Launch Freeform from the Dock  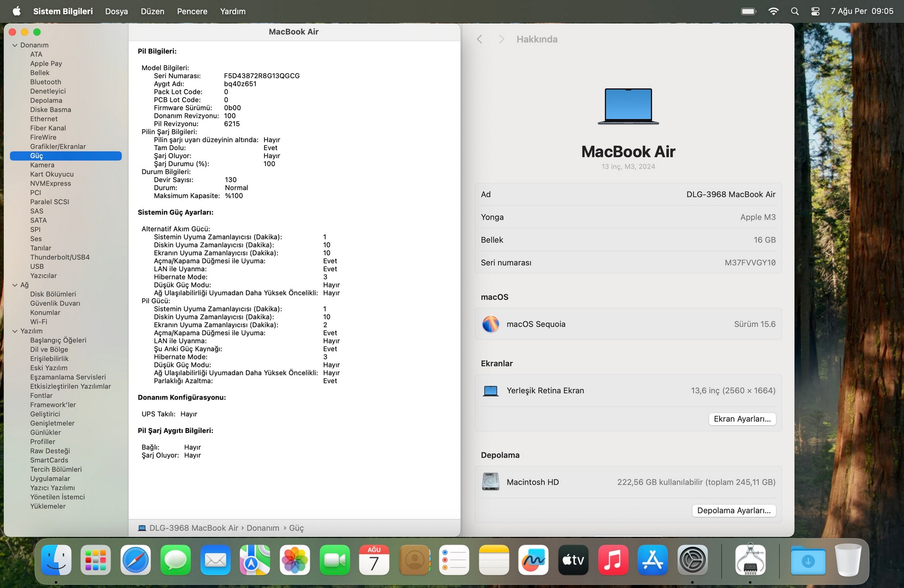pyautogui.click(x=533, y=560)
